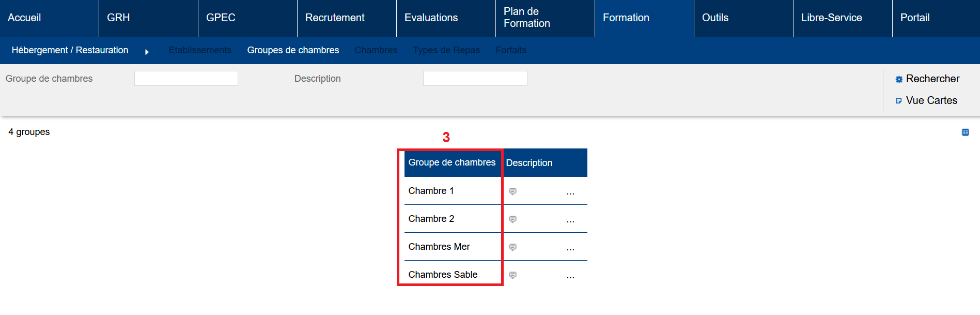Click the Description search field

[475, 78]
